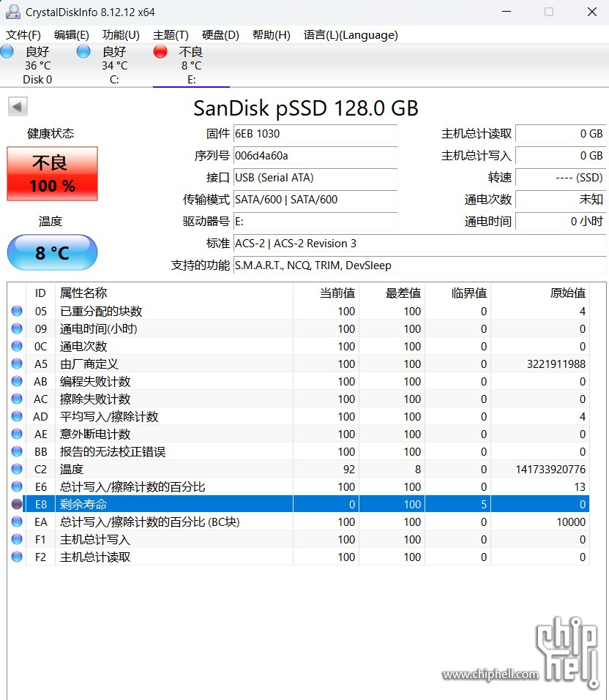Viewport: 609px width, 700px height.
Task: Select the 09 通电时间(小时) row
Action: [299, 328]
